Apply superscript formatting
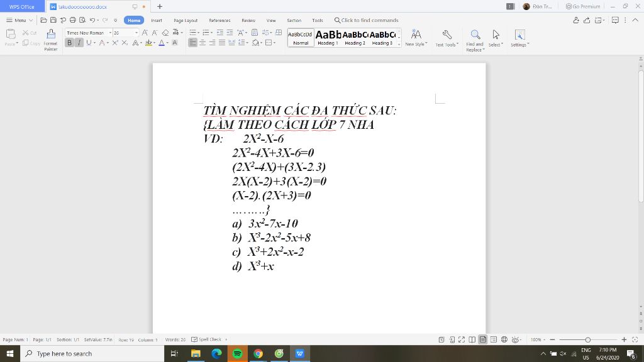The image size is (644, 362). pos(115,43)
